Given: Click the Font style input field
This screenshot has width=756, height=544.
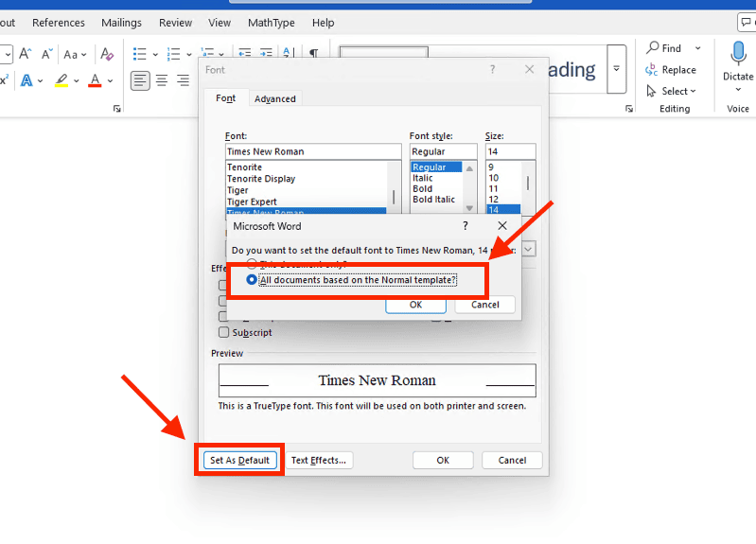Looking at the screenshot, I should pos(443,151).
